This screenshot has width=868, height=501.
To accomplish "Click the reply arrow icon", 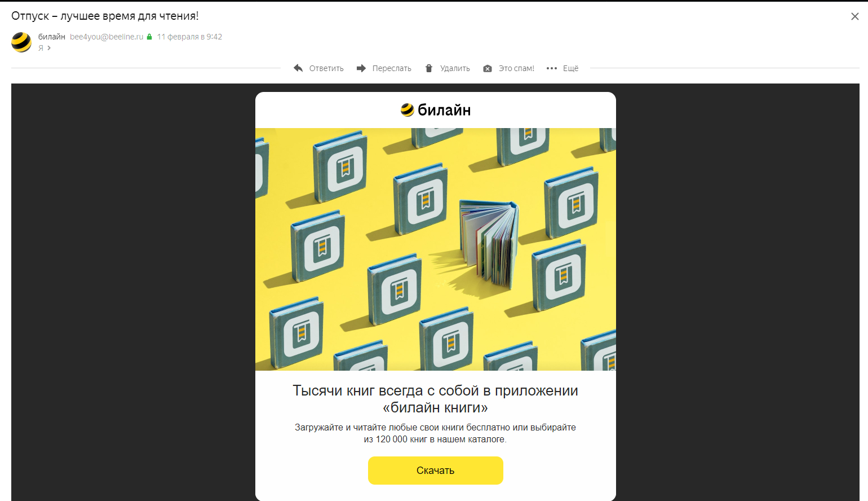I will coord(298,68).
